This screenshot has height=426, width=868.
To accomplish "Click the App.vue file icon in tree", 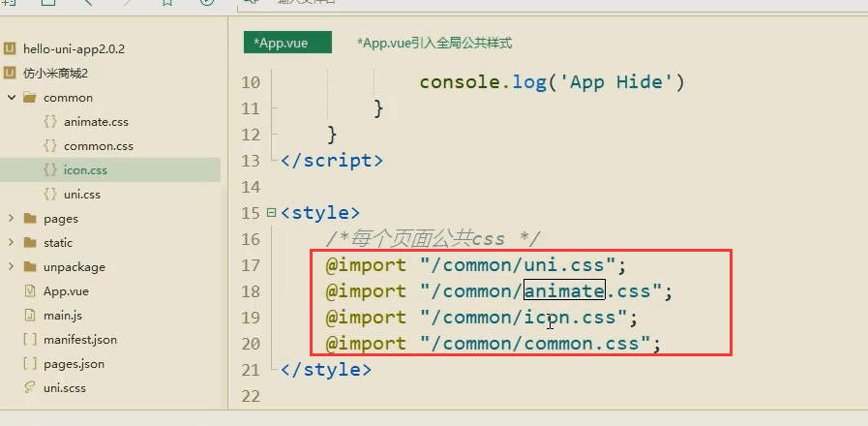I will 30,291.
